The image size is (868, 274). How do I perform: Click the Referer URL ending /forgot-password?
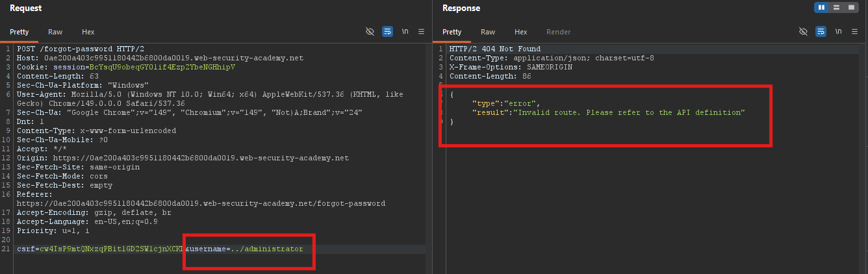point(201,203)
